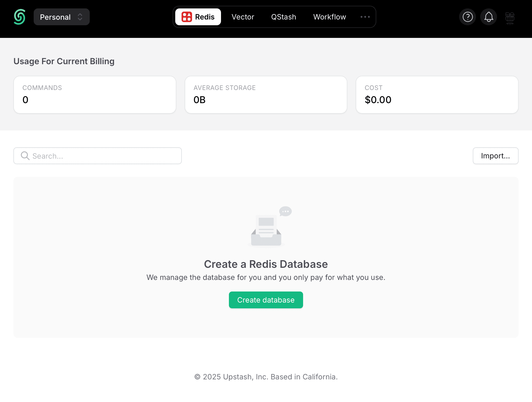Click the Upstash copyright footer text
This screenshot has height=402, width=532.
coord(266,377)
